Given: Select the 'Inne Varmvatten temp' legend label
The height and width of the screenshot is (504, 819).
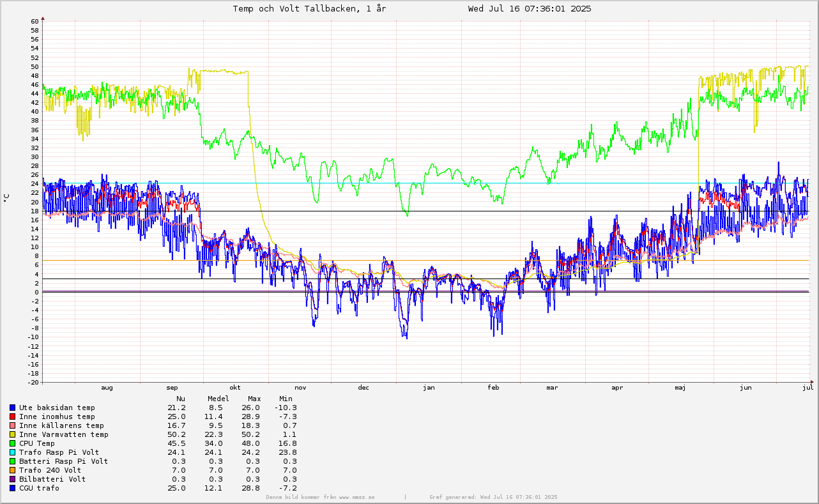Looking at the screenshot, I should [64, 434].
